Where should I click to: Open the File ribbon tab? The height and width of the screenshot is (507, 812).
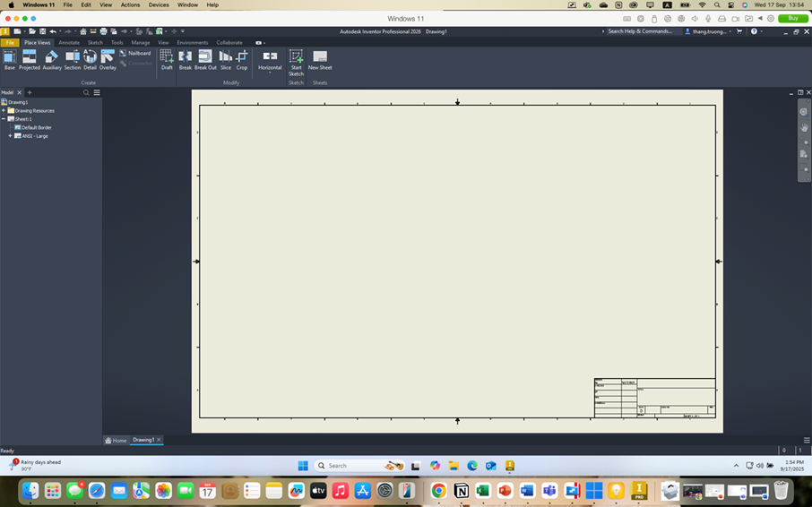[10, 43]
